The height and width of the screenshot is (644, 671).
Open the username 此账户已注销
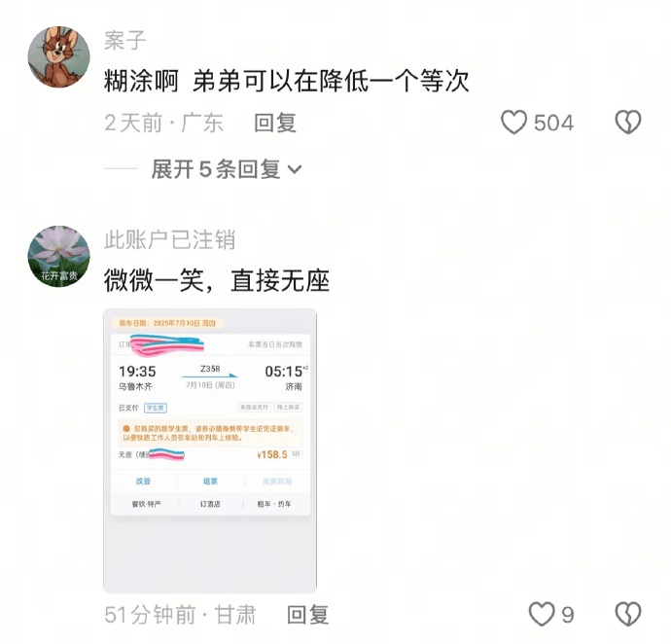point(169,239)
